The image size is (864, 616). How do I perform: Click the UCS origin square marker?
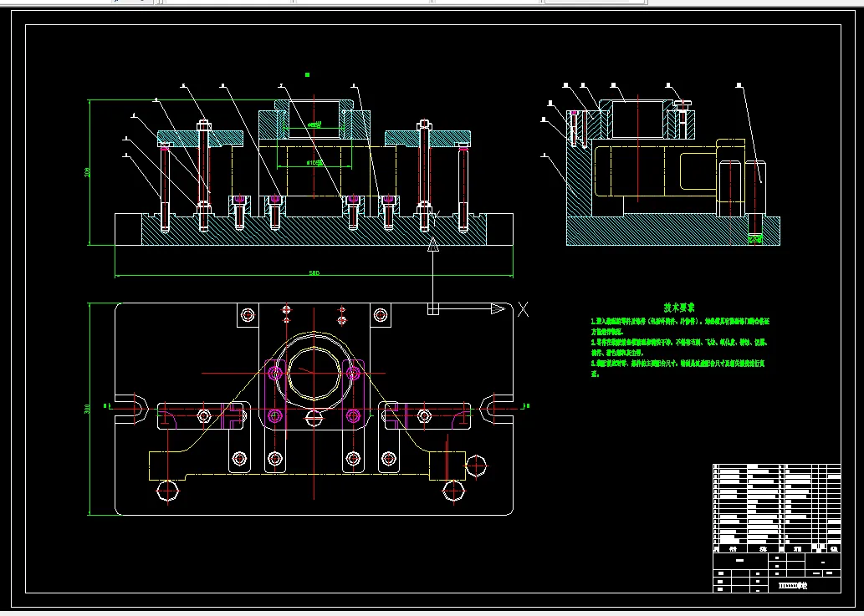point(433,308)
